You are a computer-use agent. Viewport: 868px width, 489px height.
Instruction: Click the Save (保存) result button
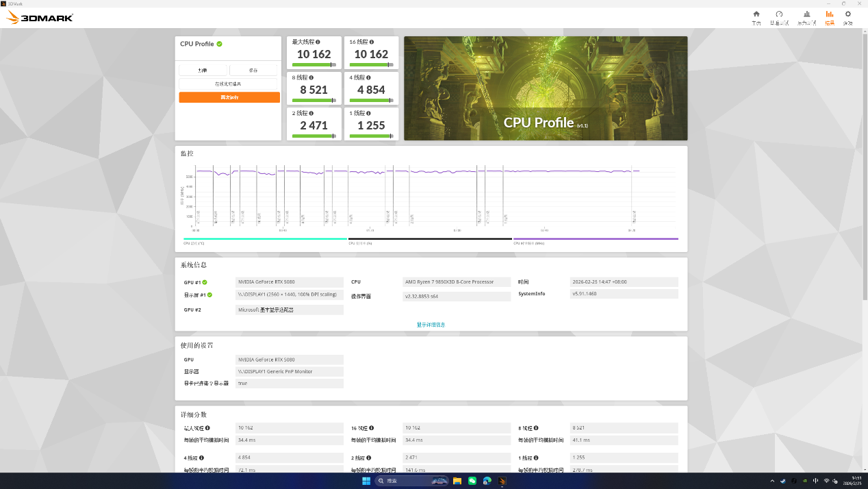pyautogui.click(x=253, y=70)
